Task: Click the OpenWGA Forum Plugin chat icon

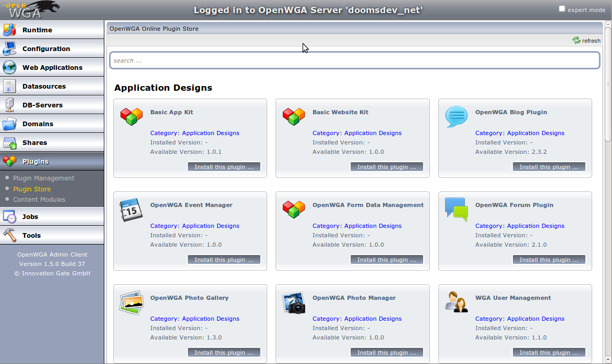Action: (457, 209)
